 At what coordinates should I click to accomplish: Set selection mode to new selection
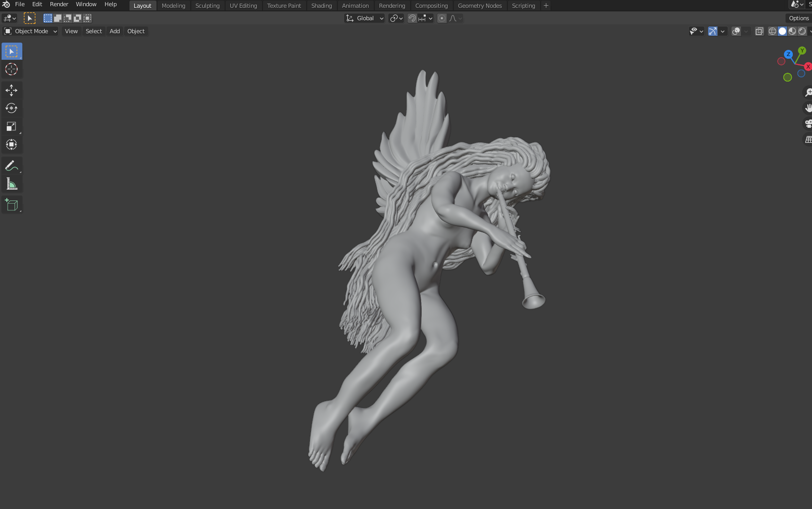48,18
